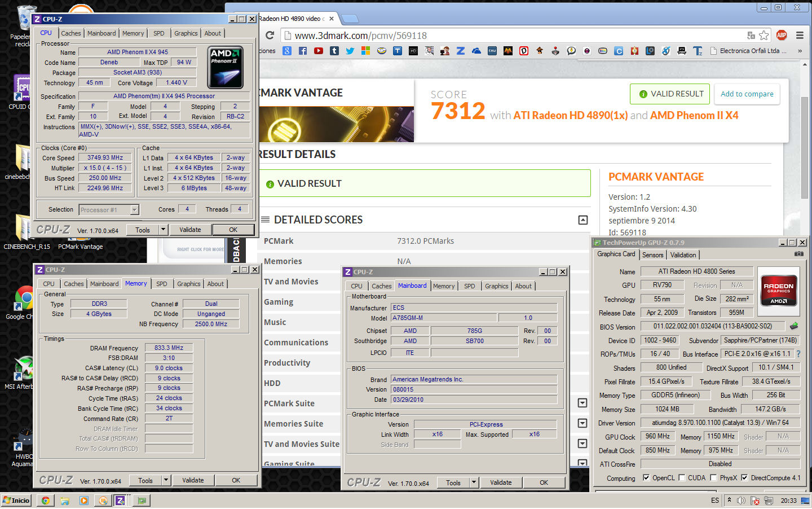Viewport: 812px width, 509px height.
Task: Open the Google Chrome desktop shortcut
Action: pyautogui.click(x=21, y=303)
